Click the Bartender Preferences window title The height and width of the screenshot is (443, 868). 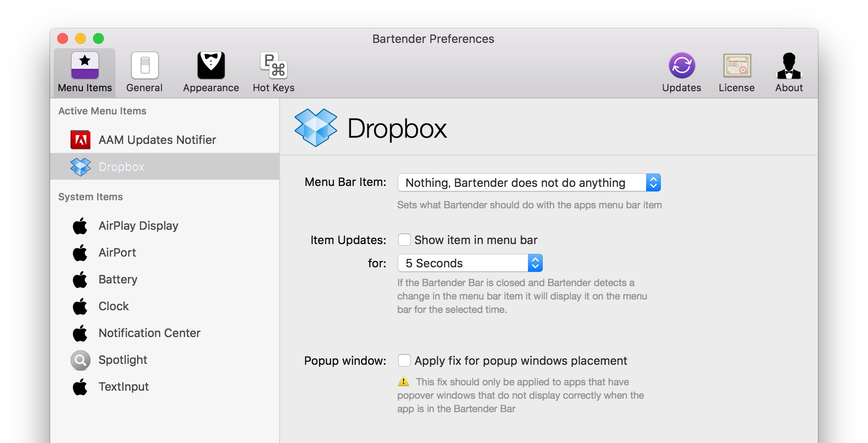[x=433, y=39]
